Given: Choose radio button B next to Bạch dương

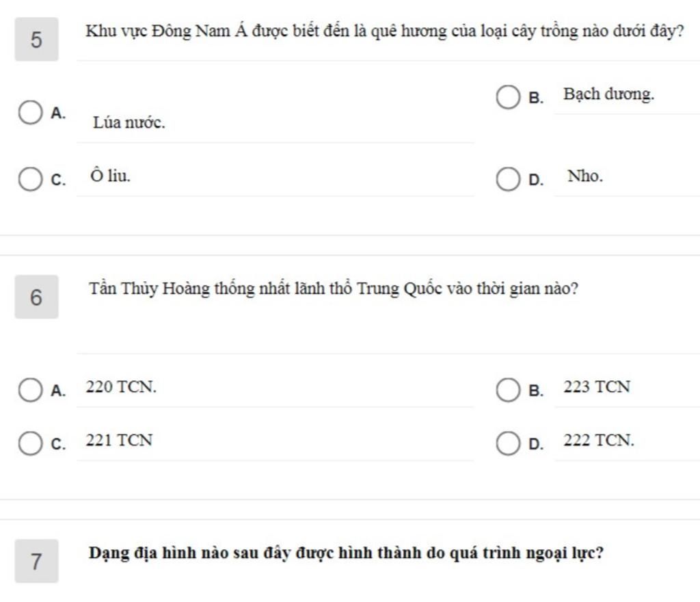Looking at the screenshot, I should [x=507, y=97].
